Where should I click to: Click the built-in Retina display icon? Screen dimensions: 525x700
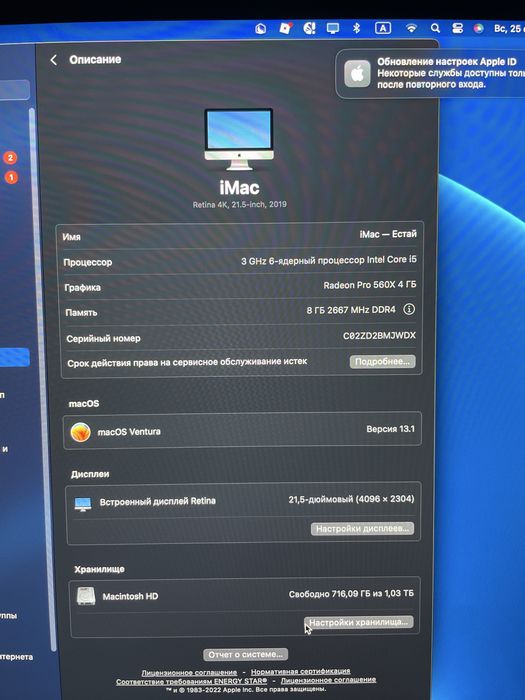tap(83, 504)
